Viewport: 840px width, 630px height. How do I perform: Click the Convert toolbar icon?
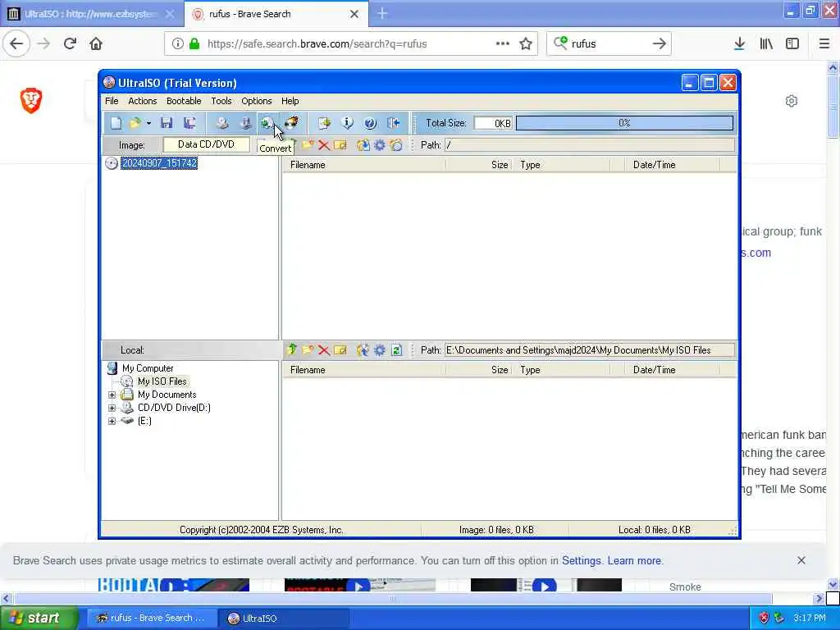coord(267,123)
